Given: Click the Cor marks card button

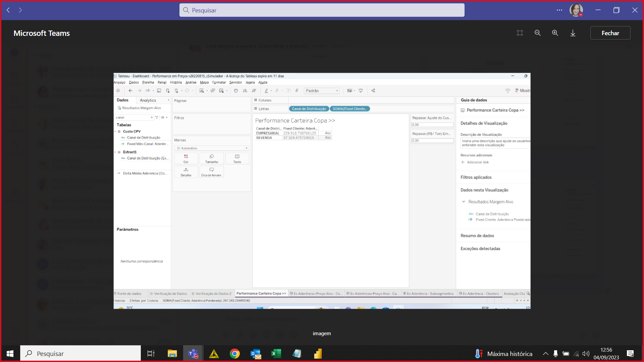Looking at the screenshot, I should [x=186, y=159].
